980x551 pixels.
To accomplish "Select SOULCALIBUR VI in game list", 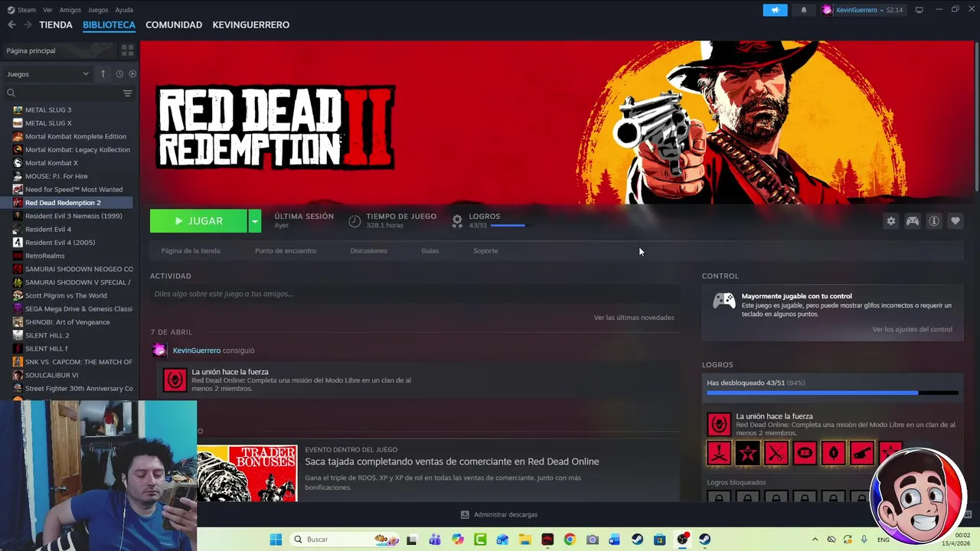I will tap(51, 375).
